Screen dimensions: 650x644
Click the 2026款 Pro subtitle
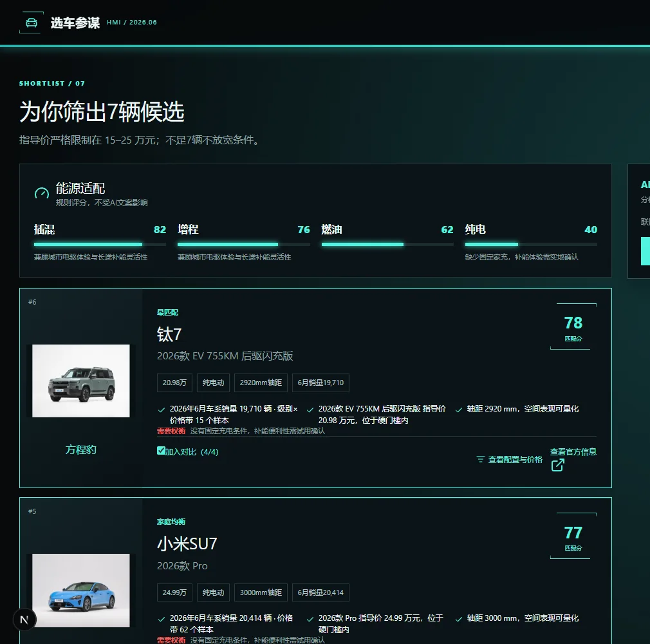coord(182,565)
